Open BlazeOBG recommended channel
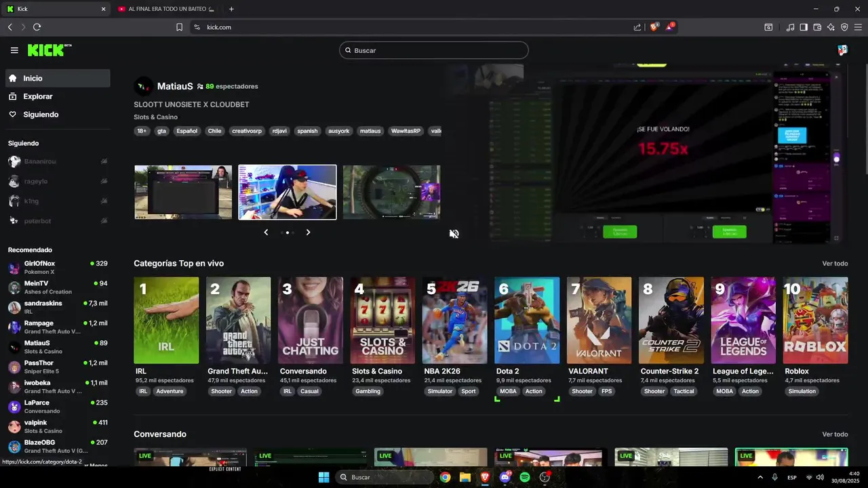The image size is (868, 488). pos(58,446)
